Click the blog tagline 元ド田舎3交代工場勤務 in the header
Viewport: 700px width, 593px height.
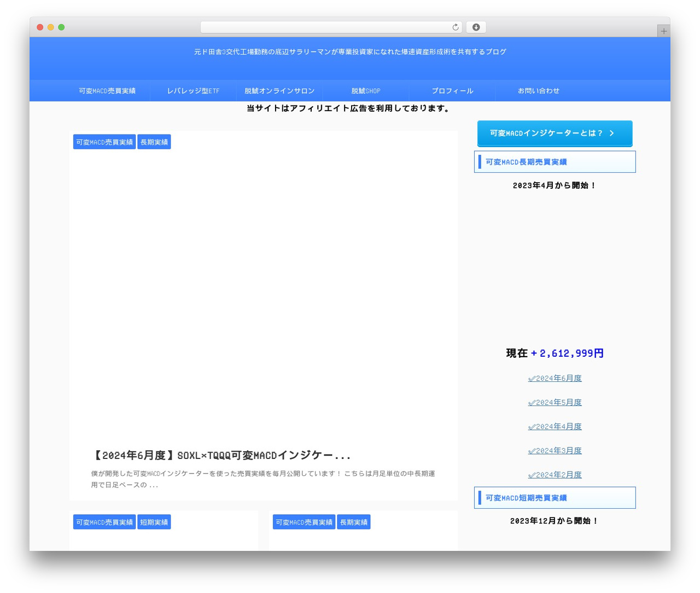pos(350,52)
